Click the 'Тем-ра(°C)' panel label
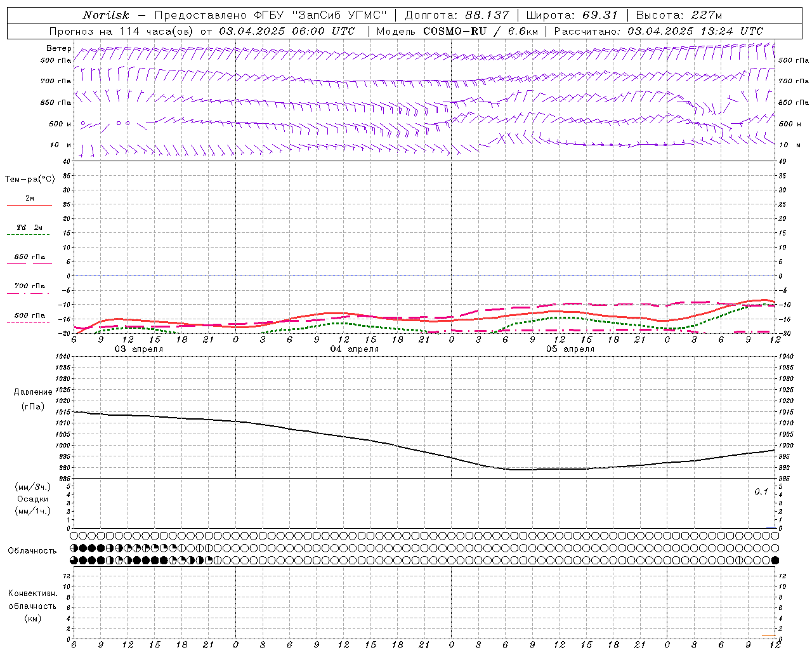 click(30, 180)
